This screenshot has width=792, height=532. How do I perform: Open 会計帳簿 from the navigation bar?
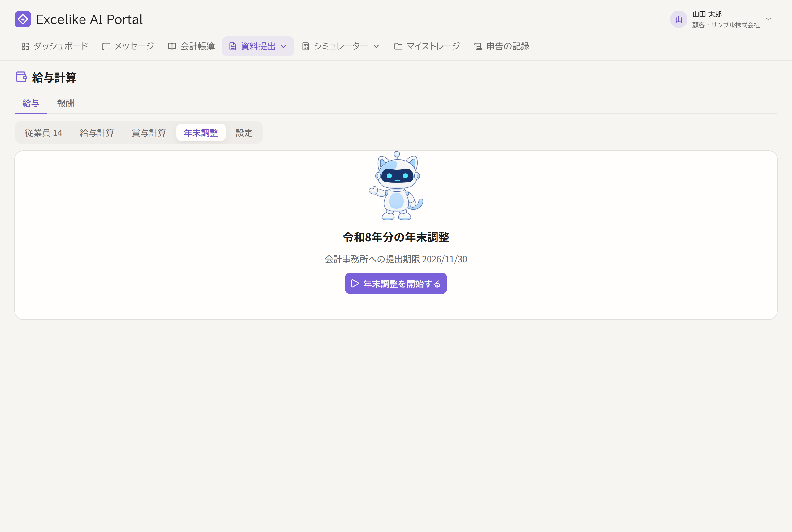[x=192, y=46]
